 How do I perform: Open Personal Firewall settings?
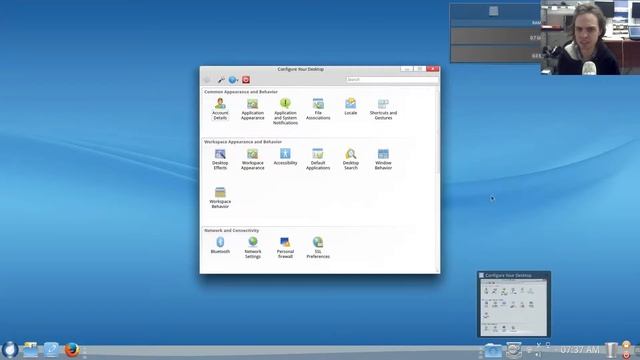(285, 247)
